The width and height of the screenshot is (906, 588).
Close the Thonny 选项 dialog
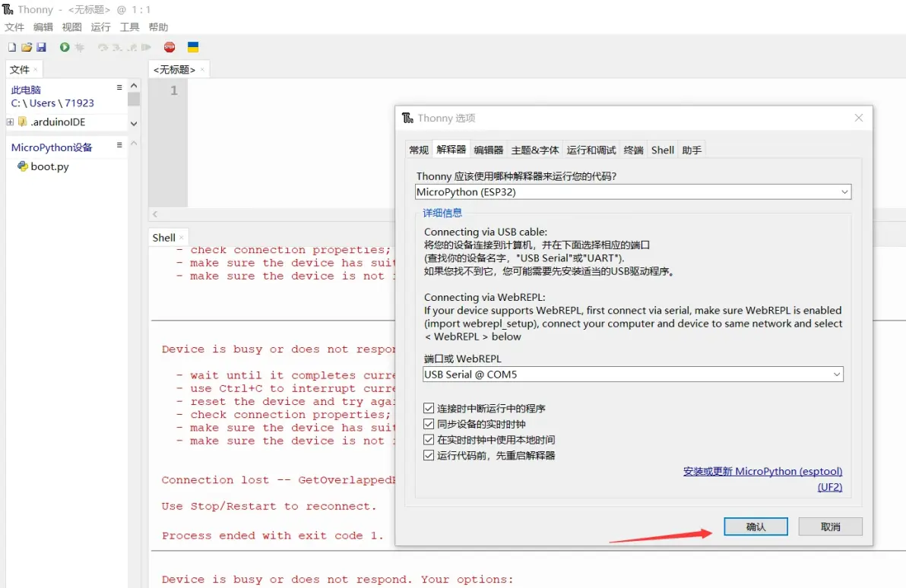(859, 118)
